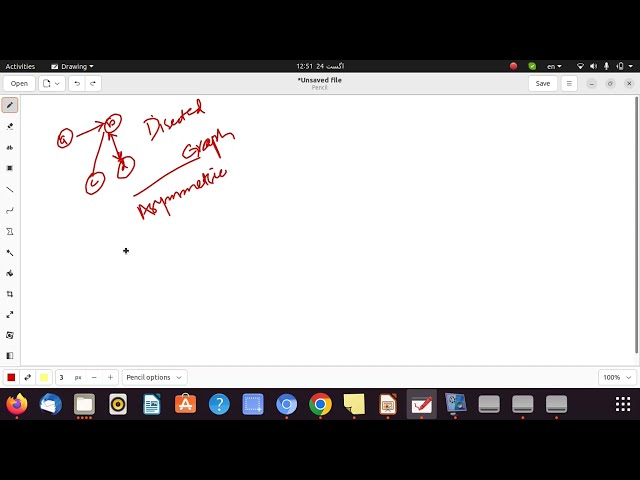Select the Crop tool
This screenshot has height=480, width=640.
point(10,294)
